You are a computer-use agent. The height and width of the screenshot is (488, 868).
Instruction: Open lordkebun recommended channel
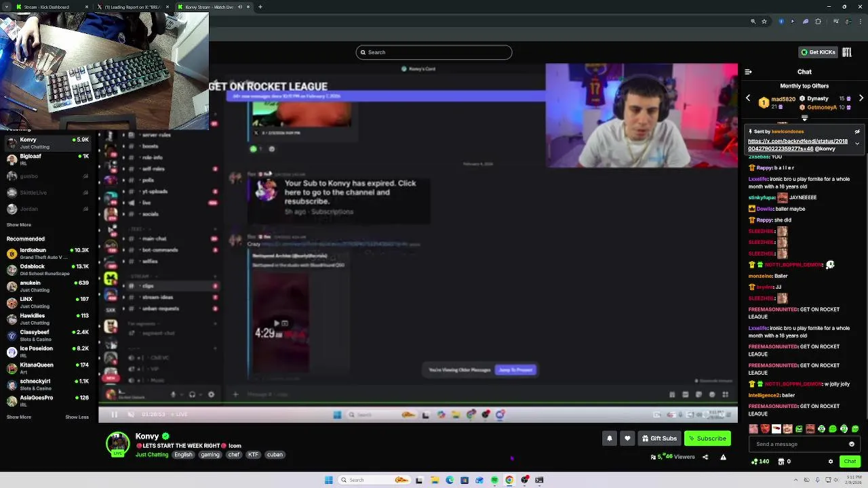47,253
